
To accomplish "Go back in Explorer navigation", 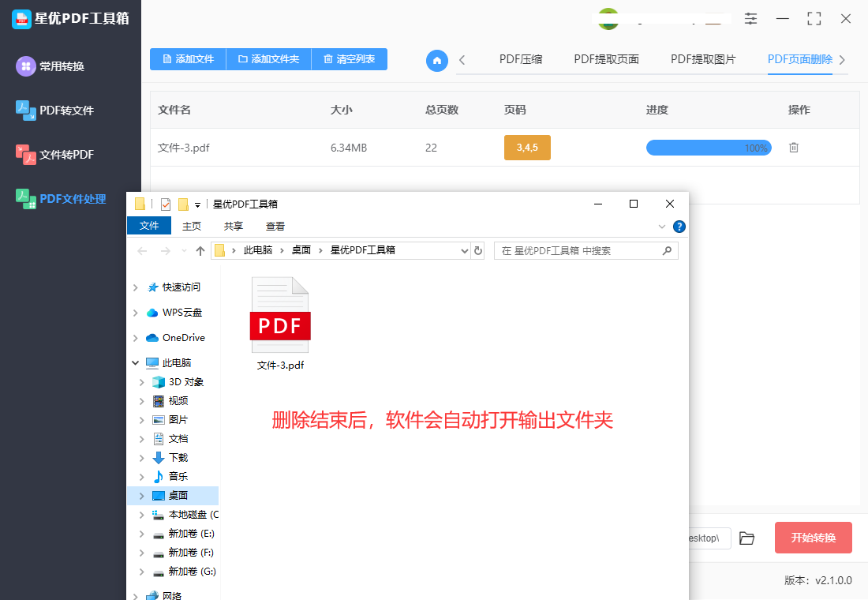I will [142, 251].
